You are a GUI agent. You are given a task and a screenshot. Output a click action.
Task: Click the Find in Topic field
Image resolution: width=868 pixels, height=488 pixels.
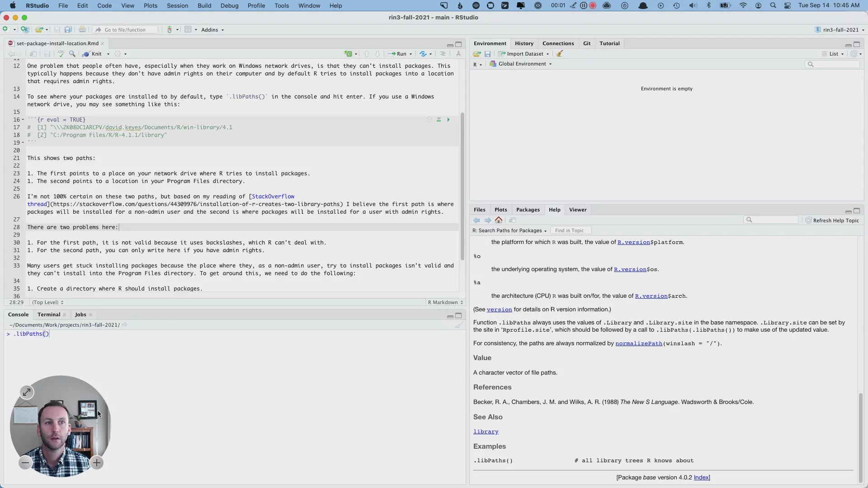point(571,230)
